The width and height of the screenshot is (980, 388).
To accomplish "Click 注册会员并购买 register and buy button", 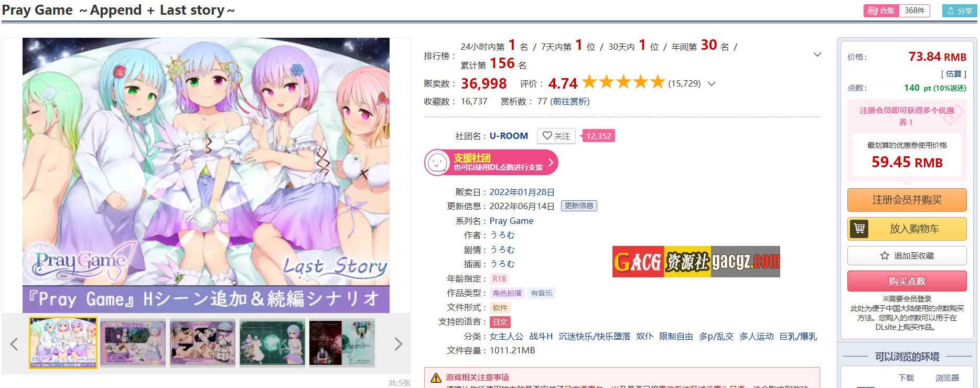I will tap(907, 200).
